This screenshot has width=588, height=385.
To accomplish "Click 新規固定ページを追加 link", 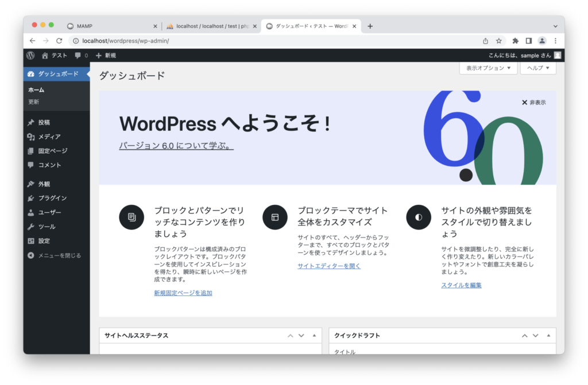I will pyautogui.click(x=183, y=293).
